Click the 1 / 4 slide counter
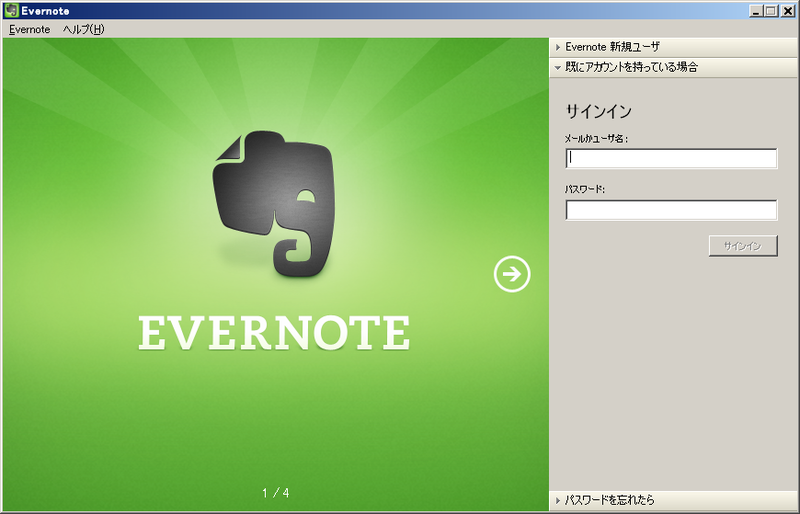The width and height of the screenshot is (800, 514). point(276,493)
